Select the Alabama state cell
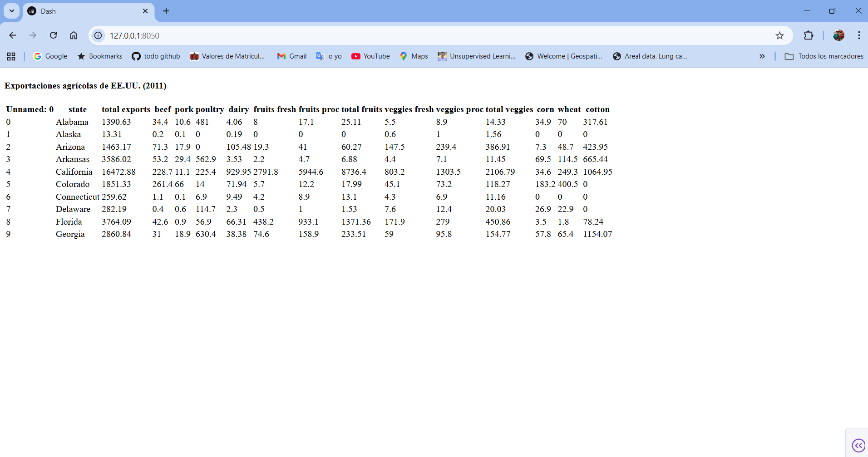 coord(72,122)
